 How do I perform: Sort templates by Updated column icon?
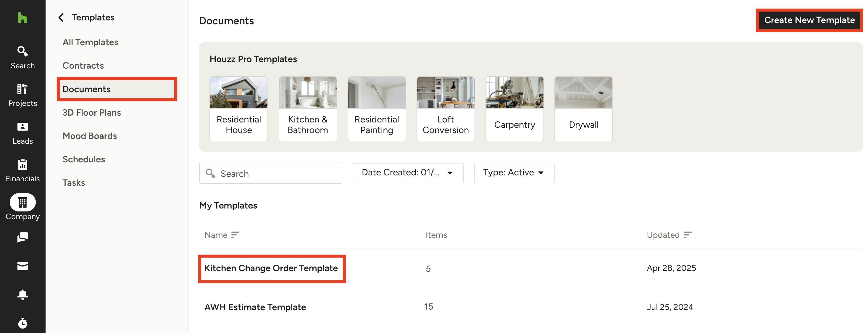click(x=688, y=235)
